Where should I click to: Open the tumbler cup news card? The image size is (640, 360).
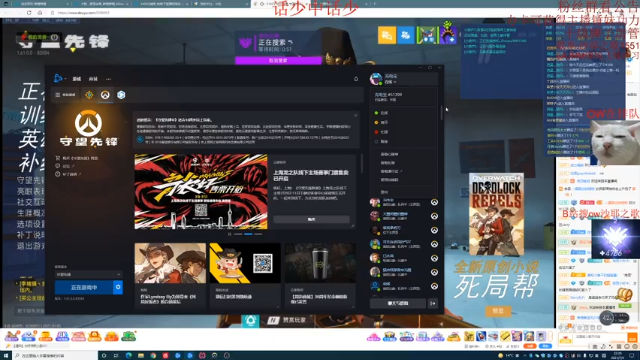pyautogui.click(x=320, y=275)
